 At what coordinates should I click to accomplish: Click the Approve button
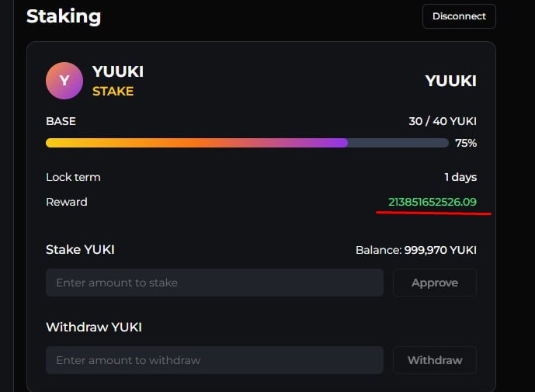(x=434, y=283)
